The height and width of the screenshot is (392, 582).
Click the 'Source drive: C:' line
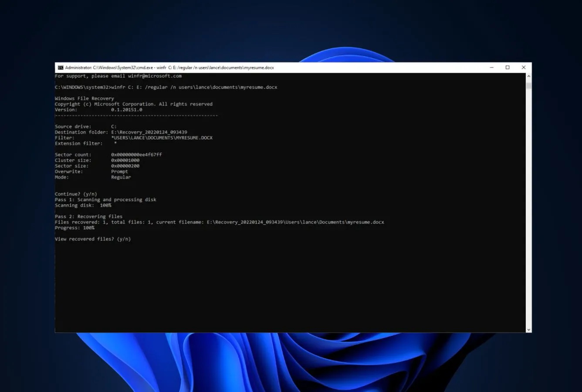pyautogui.click(x=86, y=127)
